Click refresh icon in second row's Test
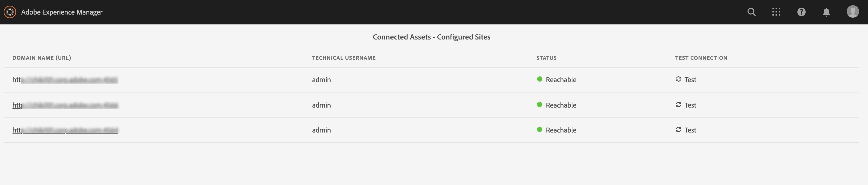 click(678, 105)
